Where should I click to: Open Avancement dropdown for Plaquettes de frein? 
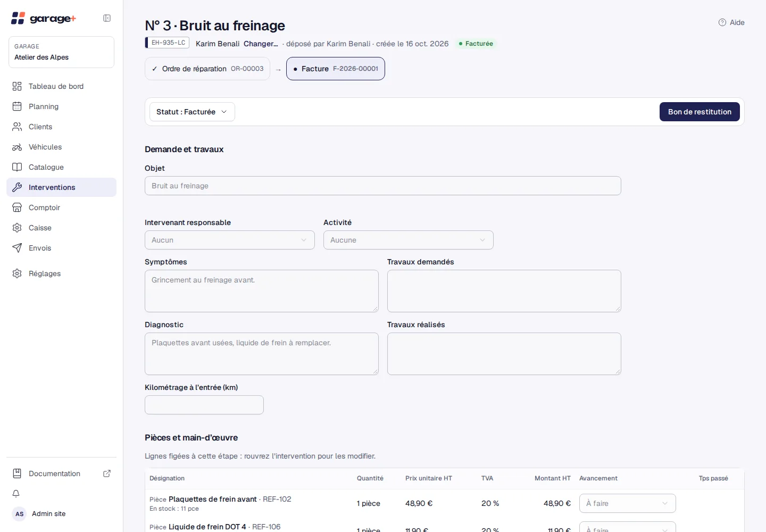628,503
